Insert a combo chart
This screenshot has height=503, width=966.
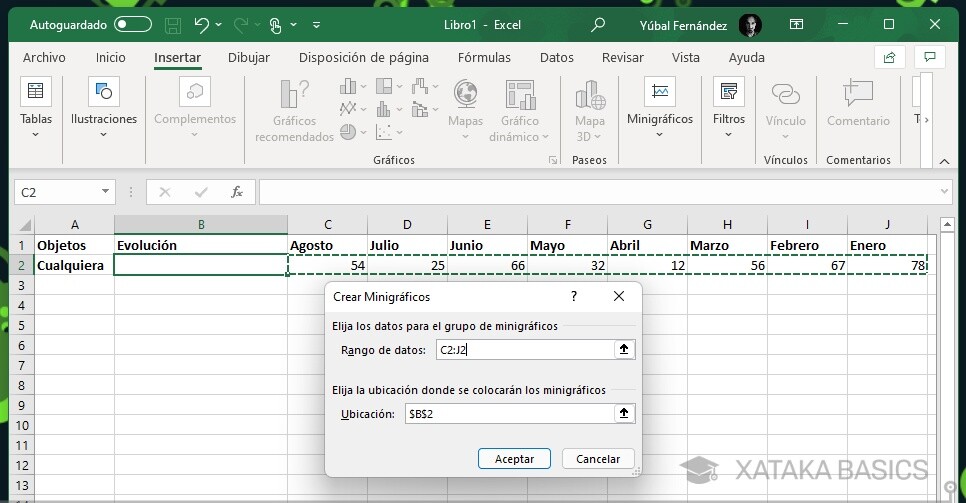(425, 110)
